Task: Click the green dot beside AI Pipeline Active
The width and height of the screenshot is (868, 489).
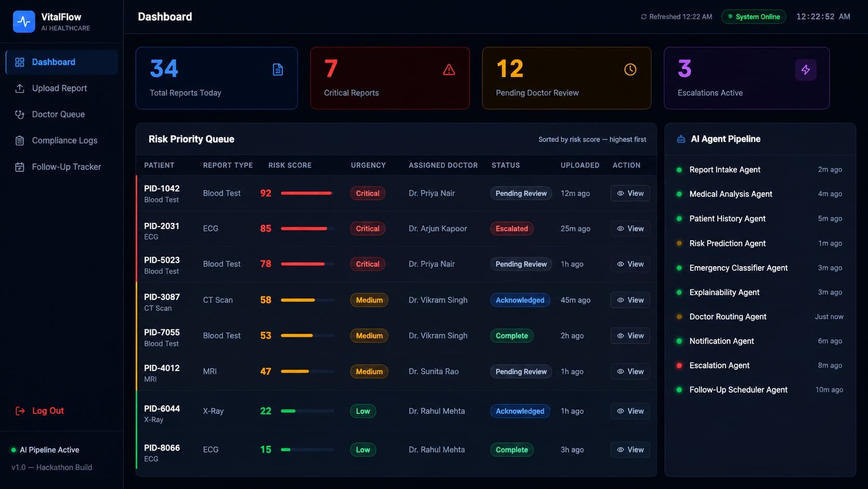Action: point(13,450)
